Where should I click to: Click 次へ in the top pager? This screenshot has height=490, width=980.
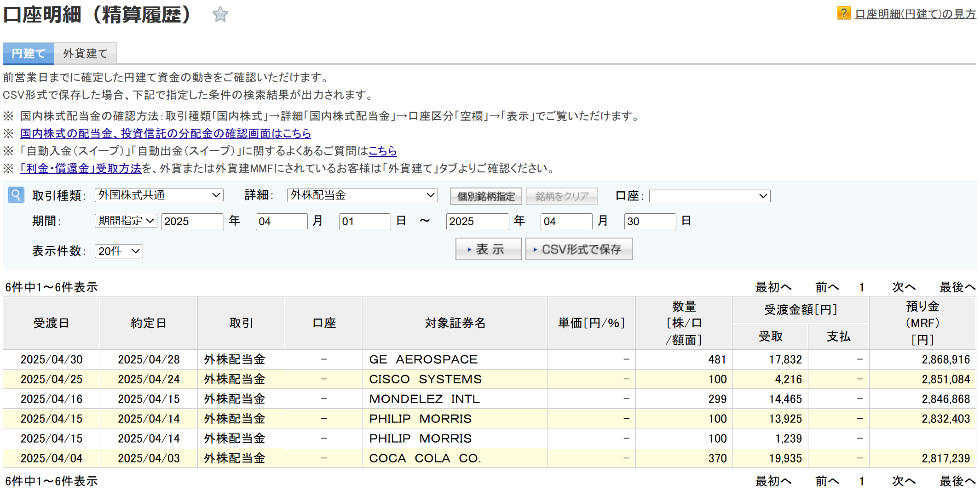(x=904, y=287)
